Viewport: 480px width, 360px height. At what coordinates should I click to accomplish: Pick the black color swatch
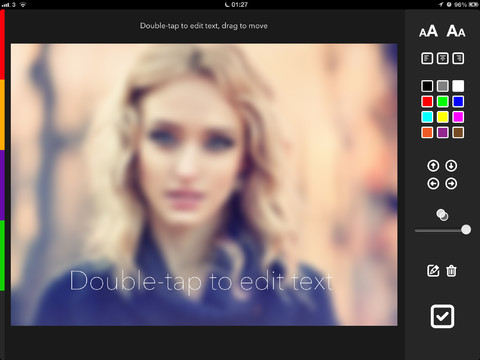(x=427, y=86)
